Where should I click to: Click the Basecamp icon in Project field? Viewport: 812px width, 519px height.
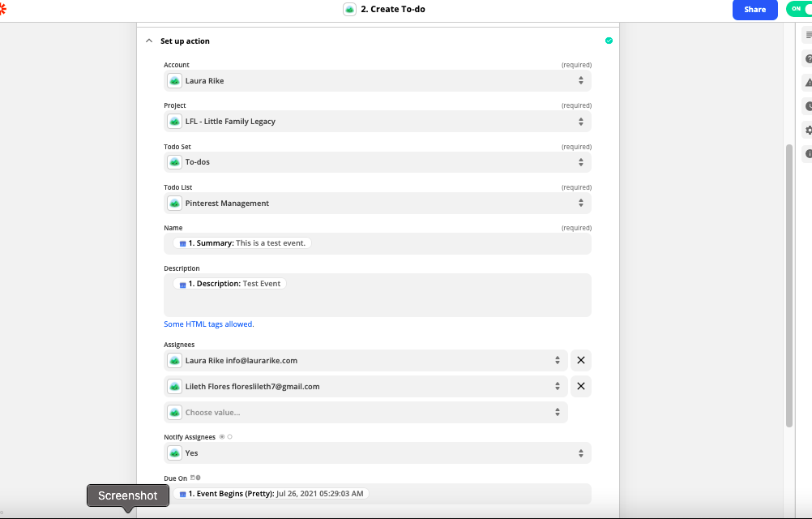(174, 121)
